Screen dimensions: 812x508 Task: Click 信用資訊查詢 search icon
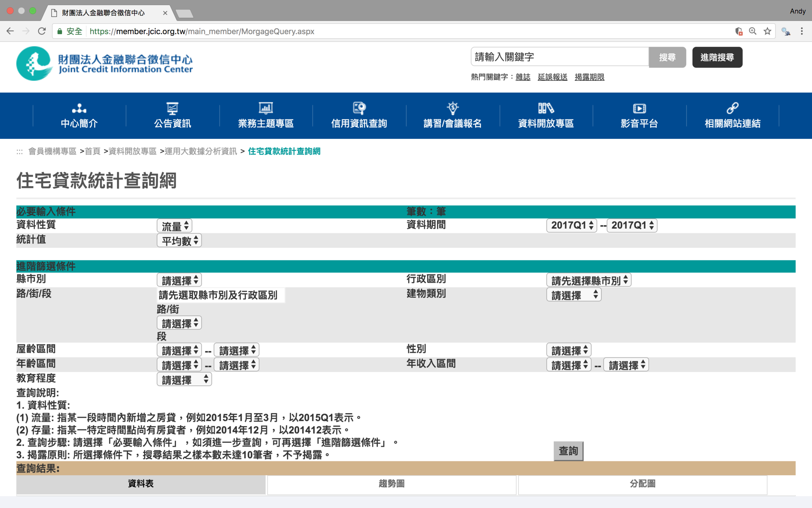coord(359,108)
